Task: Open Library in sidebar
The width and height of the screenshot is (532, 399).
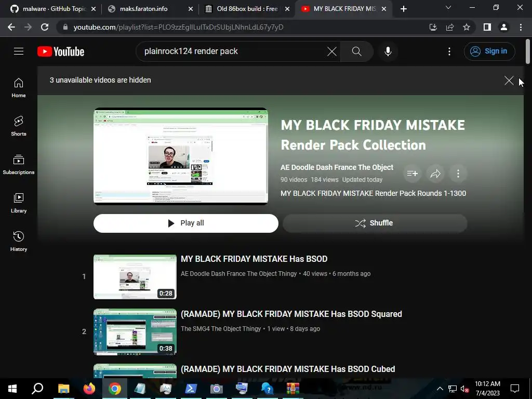Action: point(19,203)
